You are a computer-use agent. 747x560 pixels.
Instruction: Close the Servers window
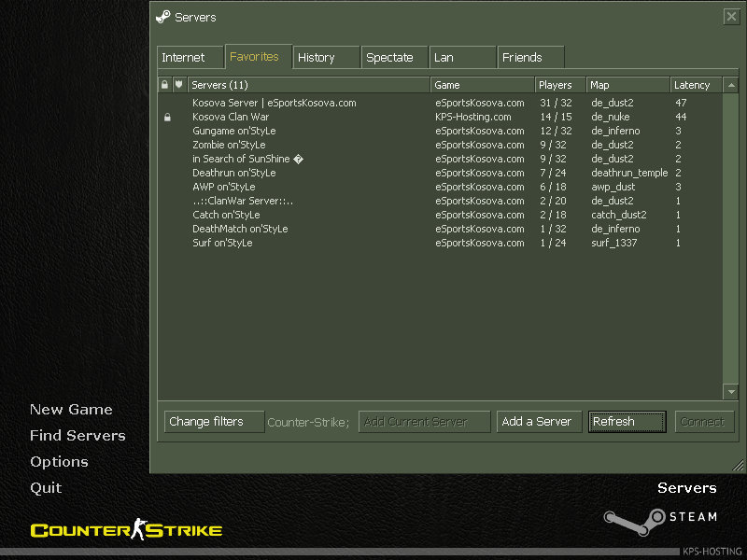tap(731, 17)
